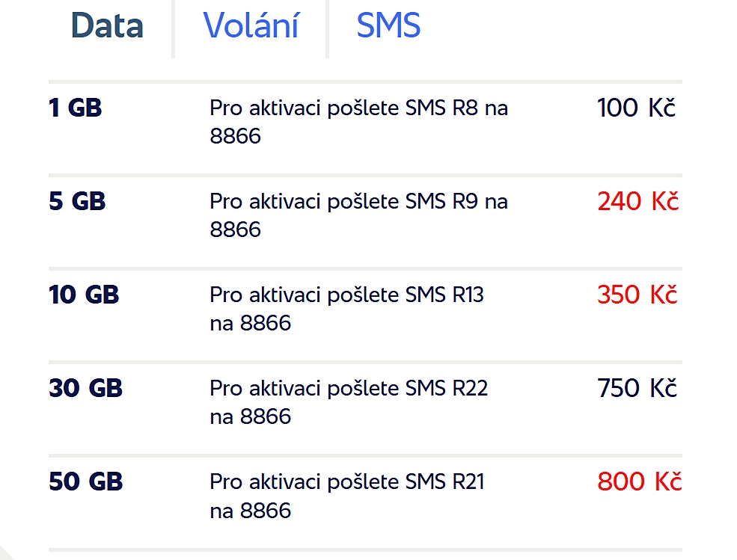
Task: Select the SMS tab
Action: tap(388, 25)
